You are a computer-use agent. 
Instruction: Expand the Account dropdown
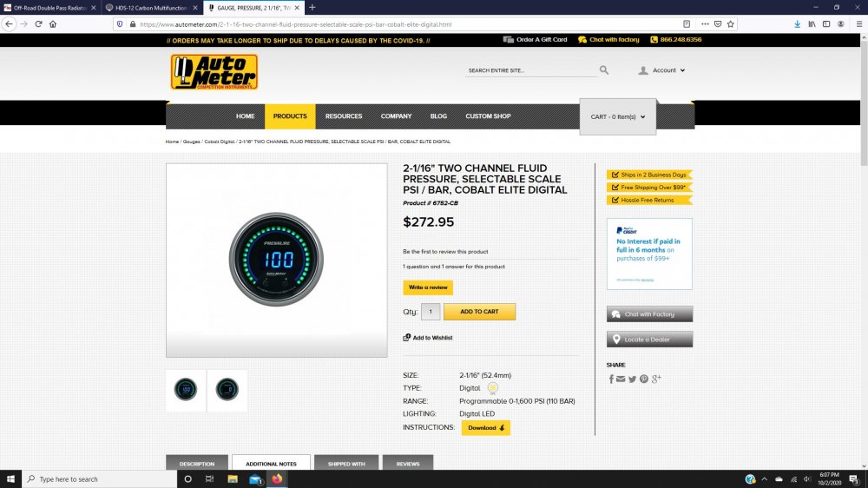point(662,70)
